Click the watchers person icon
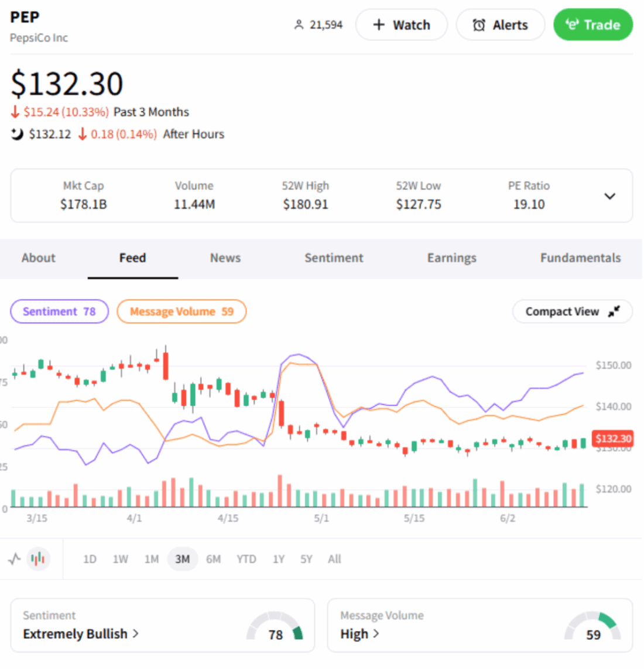Viewport: 644px width, 669px height. tap(299, 25)
